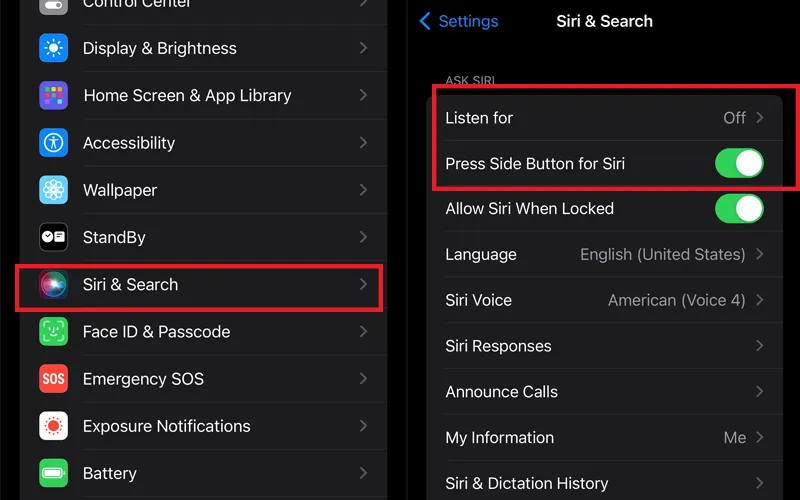
Task: Tap the Wallpaper flower icon
Action: point(54,190)
